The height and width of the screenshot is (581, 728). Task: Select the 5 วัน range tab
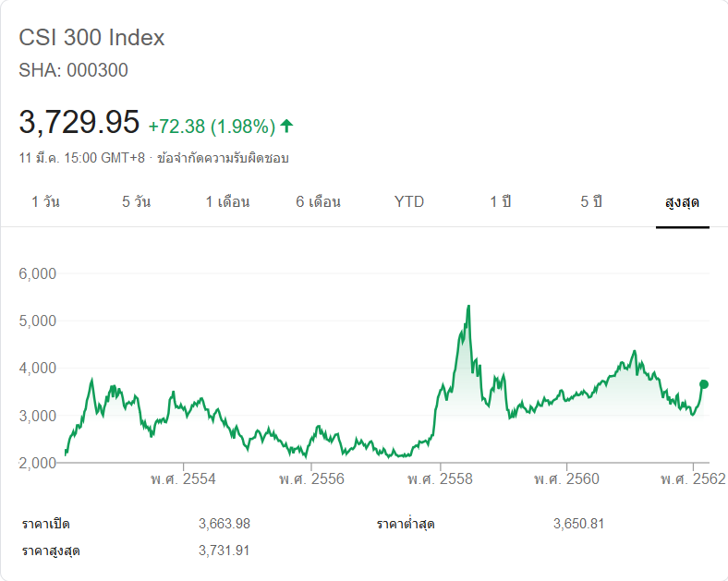pos(136,201)
